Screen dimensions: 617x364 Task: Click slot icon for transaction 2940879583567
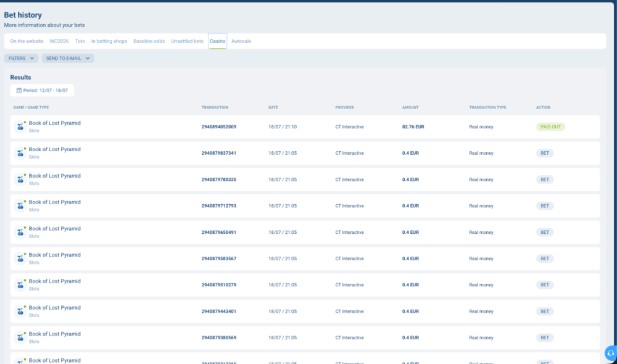(x=20, y=259)
